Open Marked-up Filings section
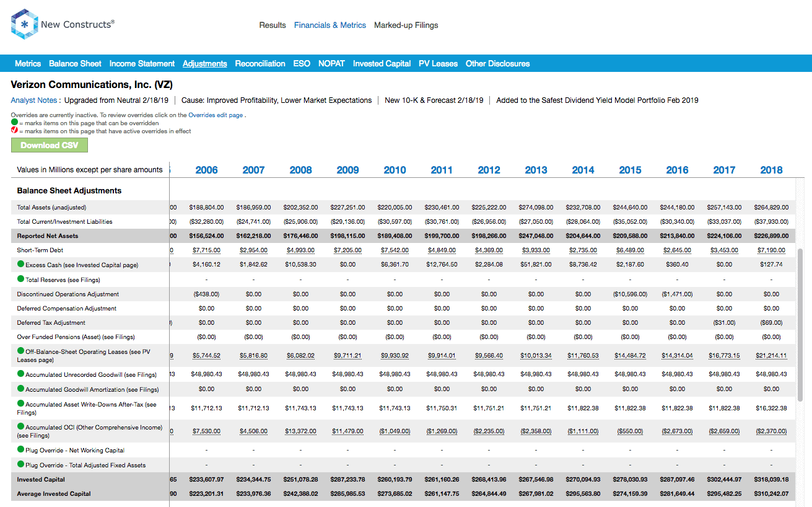The width and height of the screenshot is (812, 507). click(406, 25)
